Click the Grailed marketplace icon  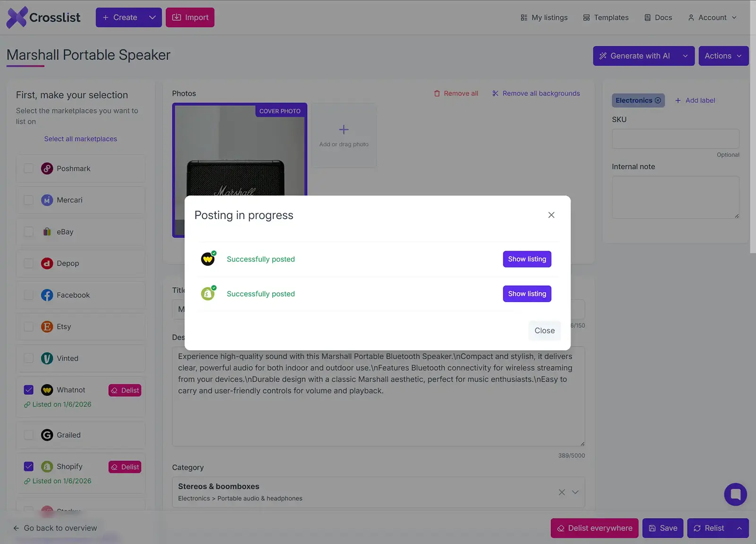[47, 435]
